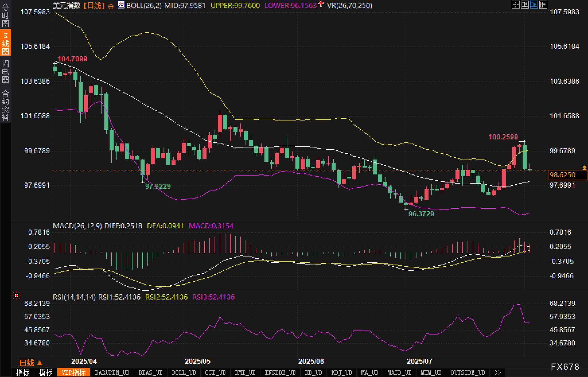
Task: Toggle the VIP指标 tab
Action: coord(74,372)
